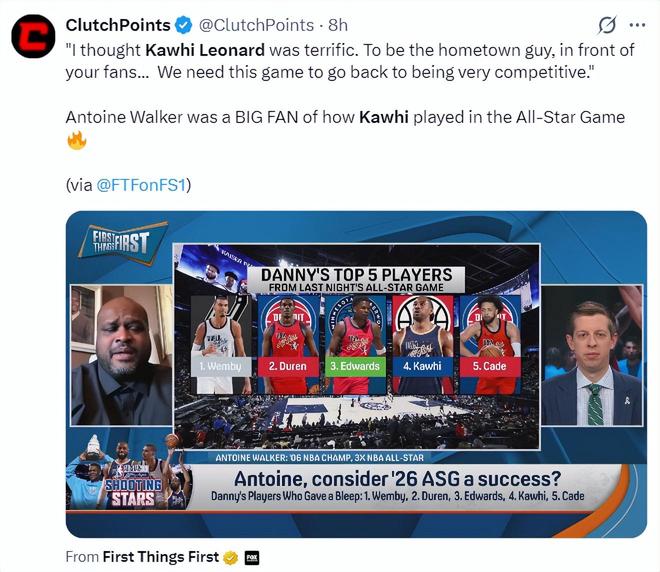Viewport: 660px width, 572px height.
Task: Click the blue verified checkmark badge
Action: click(183, 25)
